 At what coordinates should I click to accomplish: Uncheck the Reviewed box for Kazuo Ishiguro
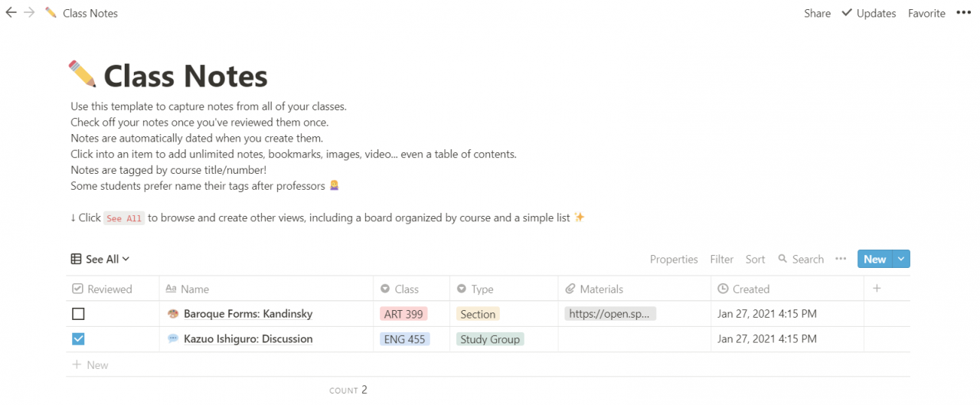pyautogui.click(x=78, y=339)
